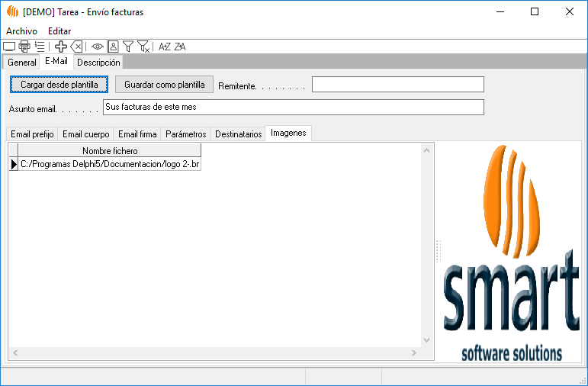Remove filter using funnel-with-X icon
The width and height of the screenshot is (588, 386).
[143, 47]
